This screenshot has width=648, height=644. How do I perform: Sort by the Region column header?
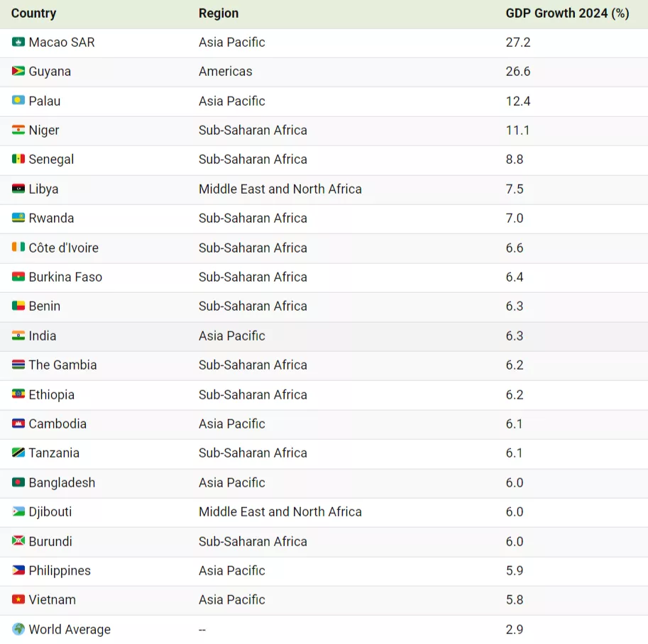coord(219,13)
